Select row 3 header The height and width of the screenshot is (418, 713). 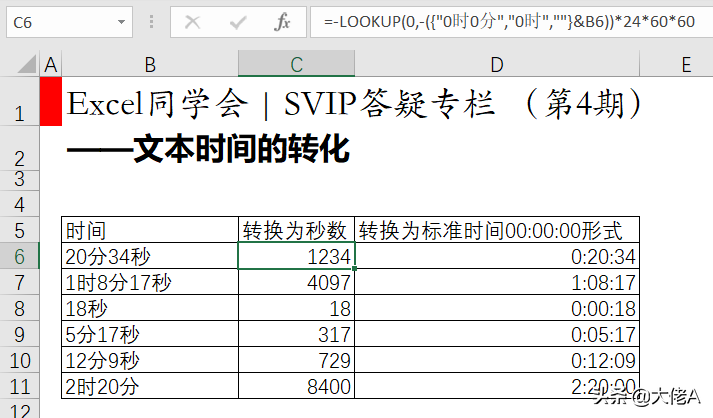coord(20,180)
